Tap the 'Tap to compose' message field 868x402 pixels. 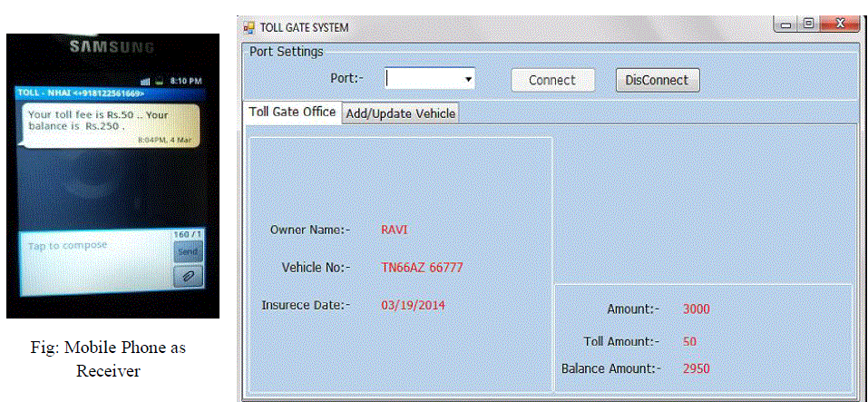click(95, 259)
